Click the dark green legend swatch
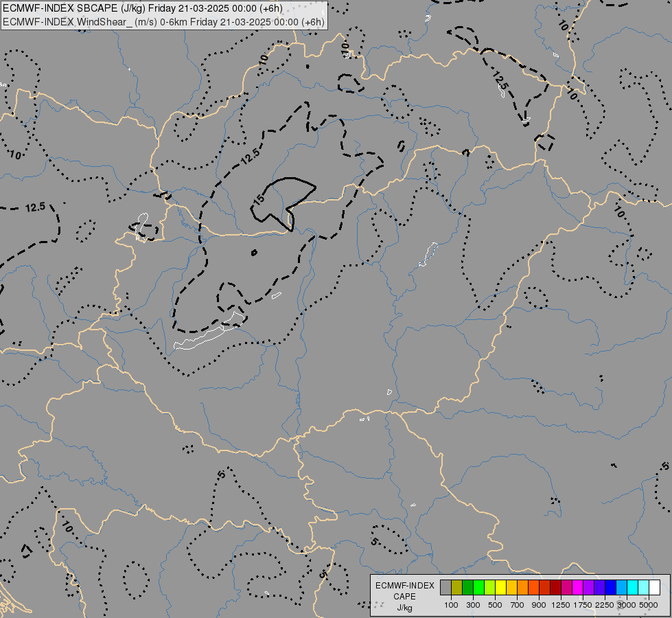This screenshot has height=618, width=672. [x=468, y=587]
